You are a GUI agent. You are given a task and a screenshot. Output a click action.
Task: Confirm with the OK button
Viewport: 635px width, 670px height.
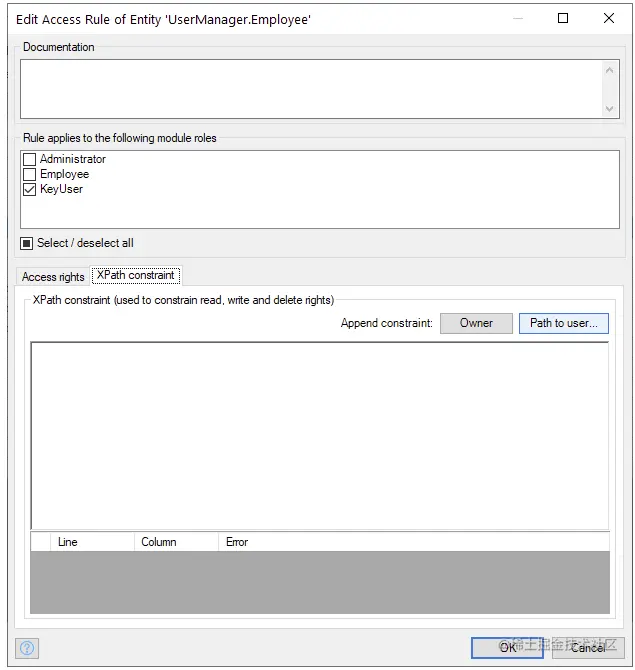[507, 648]
